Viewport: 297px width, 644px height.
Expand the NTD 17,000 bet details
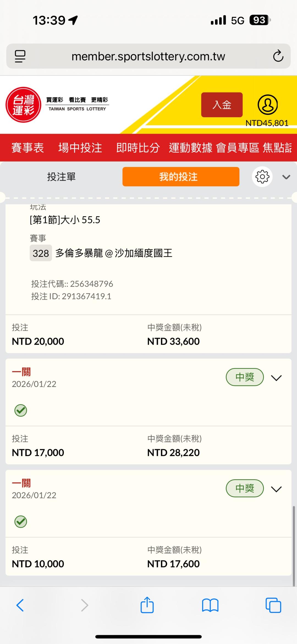tap(276, 378)
